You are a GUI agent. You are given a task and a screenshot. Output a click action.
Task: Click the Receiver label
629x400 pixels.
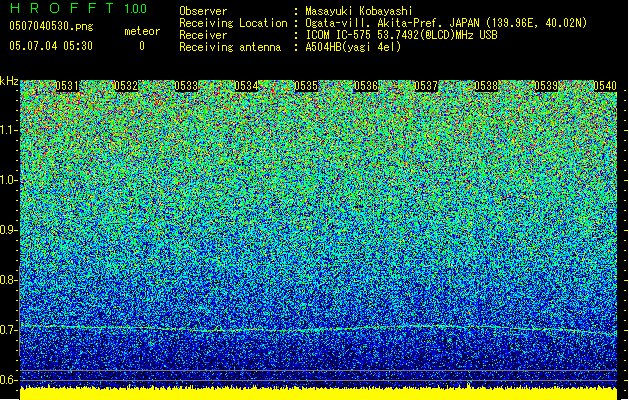click(x=203, y=35)
